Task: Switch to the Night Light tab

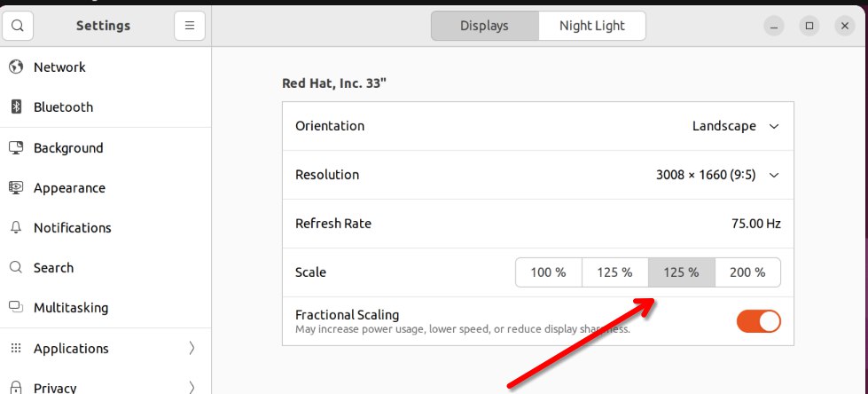Action: [x=591, y=26]
